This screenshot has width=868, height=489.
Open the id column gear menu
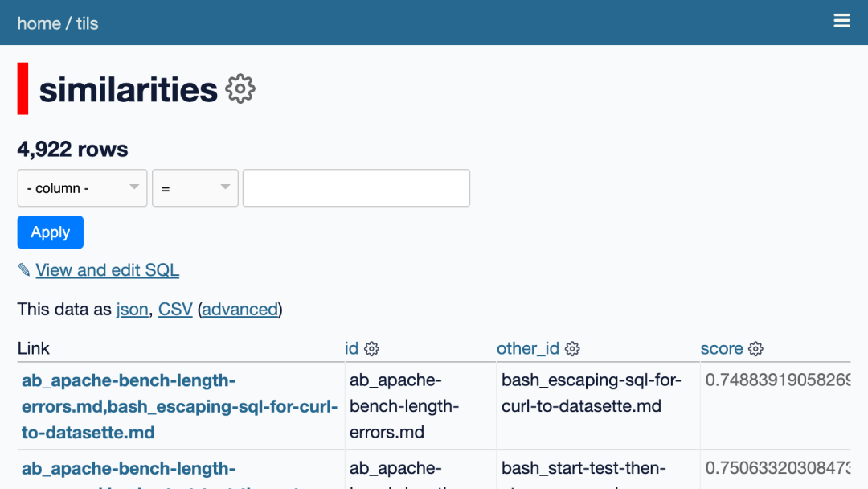[371, 349]
